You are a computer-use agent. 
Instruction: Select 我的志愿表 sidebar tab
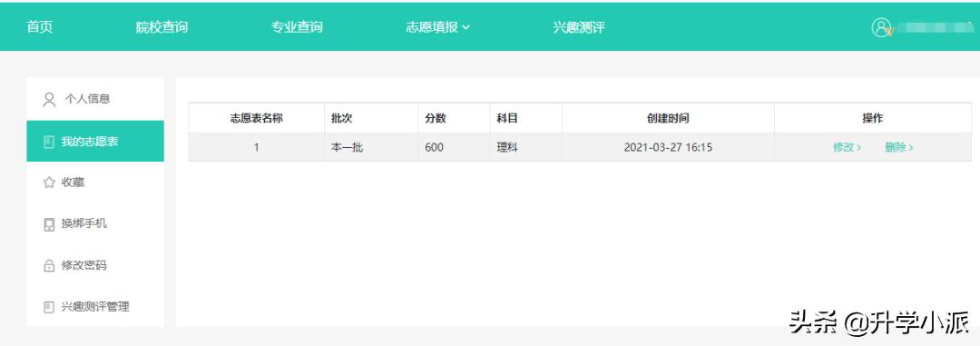click(95, 142)
